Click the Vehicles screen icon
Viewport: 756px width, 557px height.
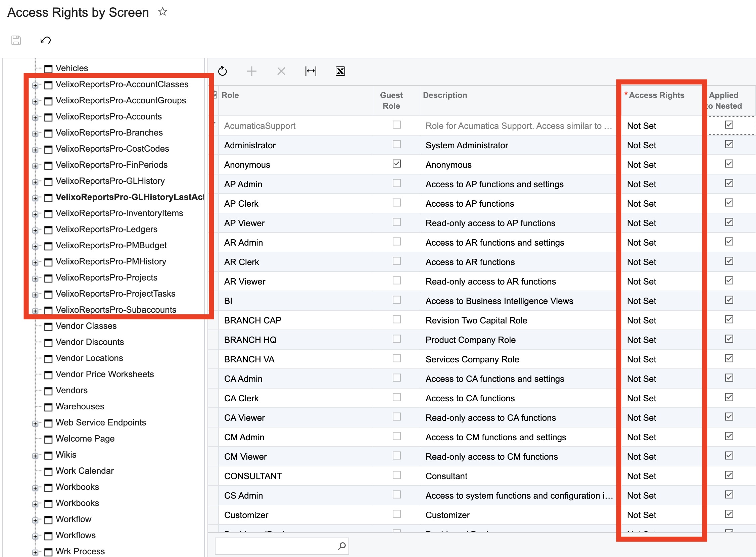[49, 69]
